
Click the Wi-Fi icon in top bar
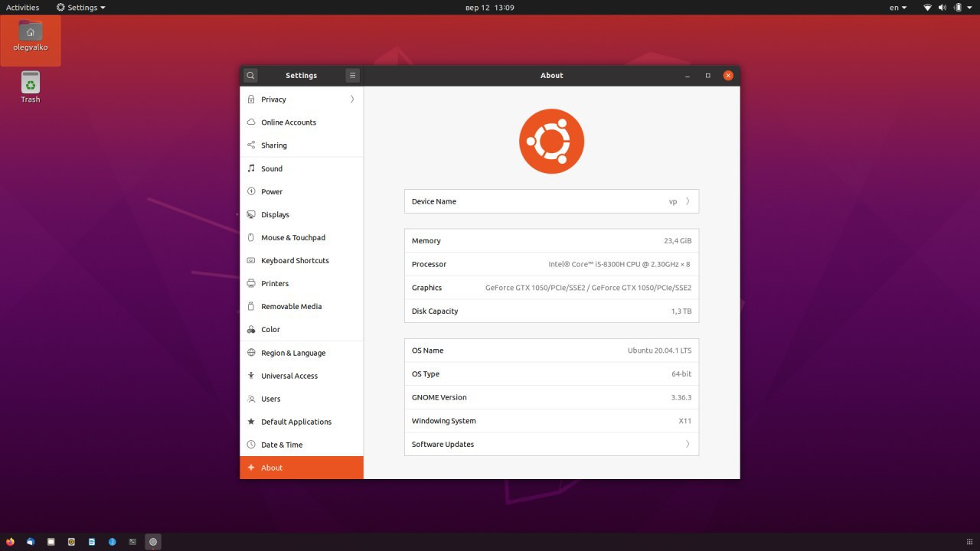pyautogui.click(x=928, y=7)
